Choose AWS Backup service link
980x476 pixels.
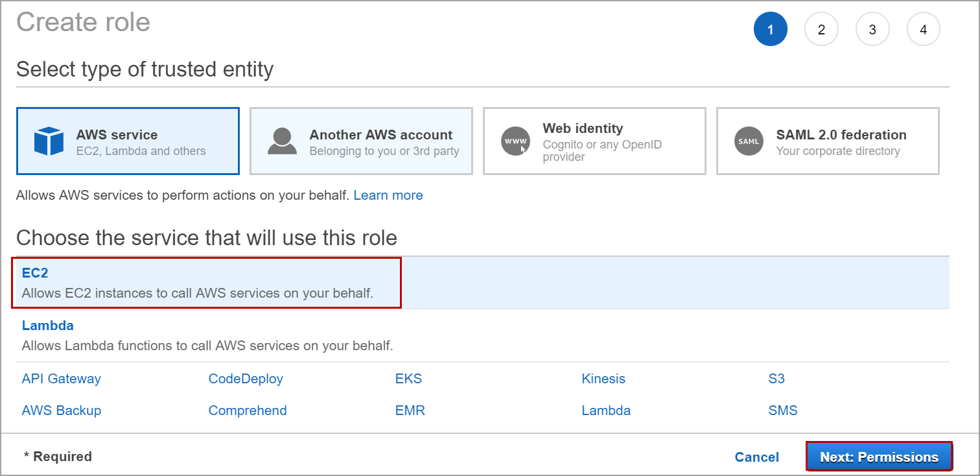(x=62, y=411)
